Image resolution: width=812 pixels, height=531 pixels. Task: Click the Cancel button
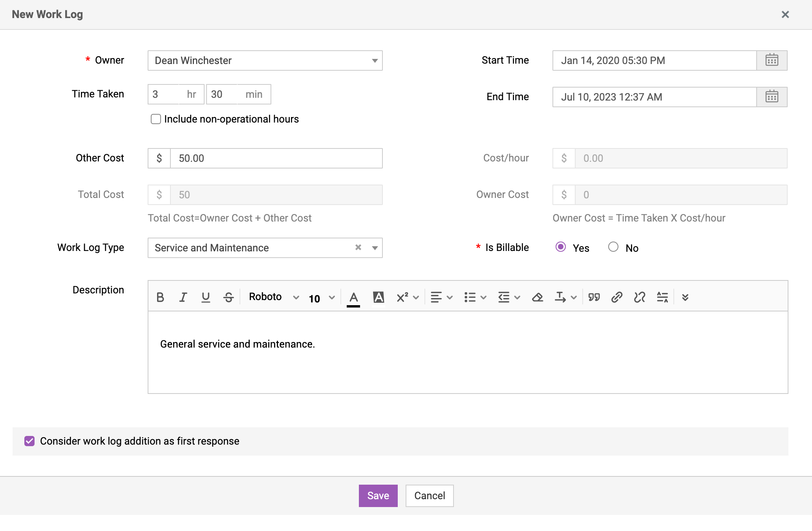[430, 496]
